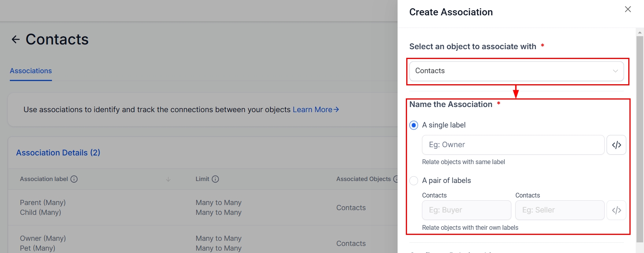This screenshot has height=253, width=644.
Task: Click the 'Eg: Seller' input field
Action: pos(559,210)
